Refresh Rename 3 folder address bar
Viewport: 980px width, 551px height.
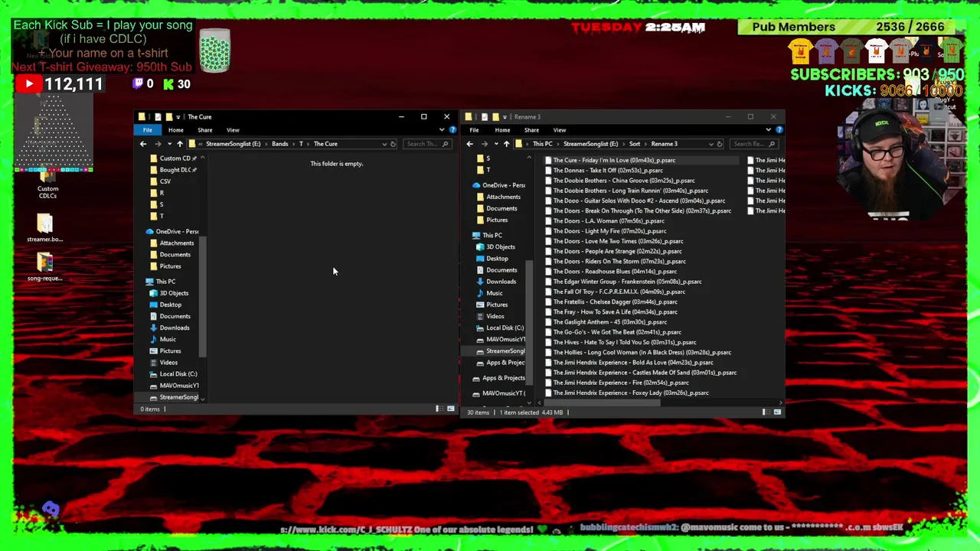719,144
